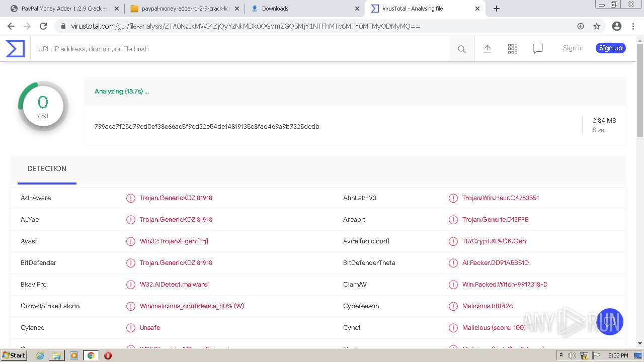Open Internet Explorer from taskbar

coord(40,355)
